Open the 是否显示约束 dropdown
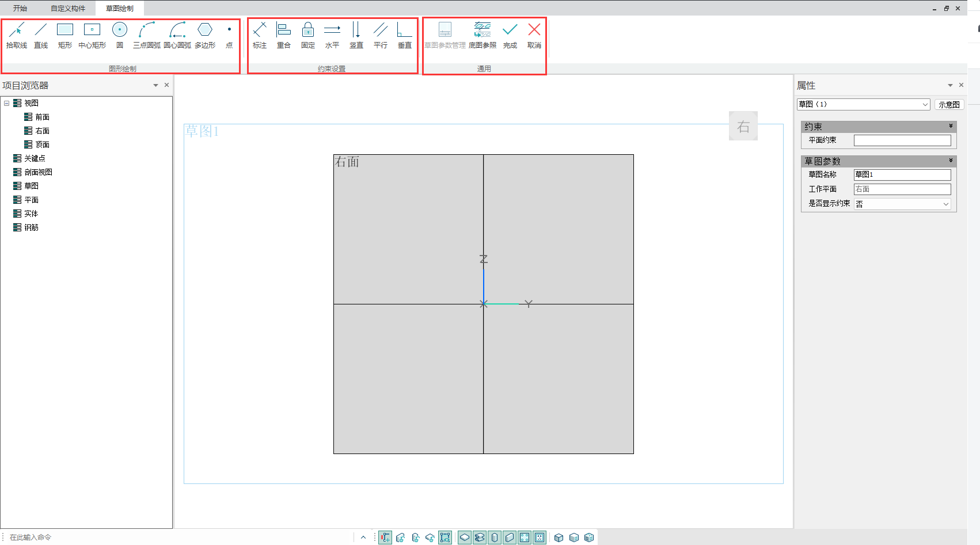Image resolution: width=980 pixels, height=545 pixels. [x=902, y=204]
